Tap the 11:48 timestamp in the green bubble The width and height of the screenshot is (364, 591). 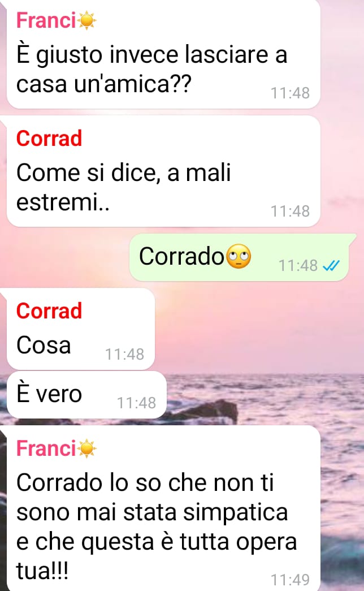tap(298, 266)
